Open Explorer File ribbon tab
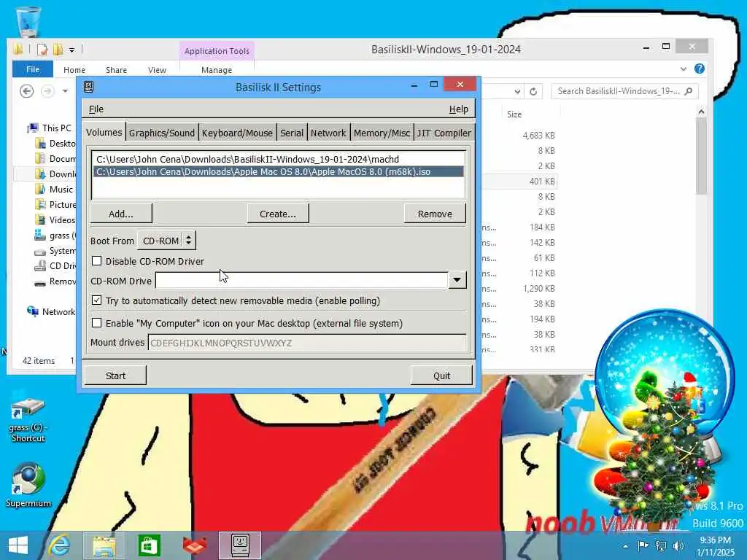This screenshot has height=560, width=747. click(33, 69)
